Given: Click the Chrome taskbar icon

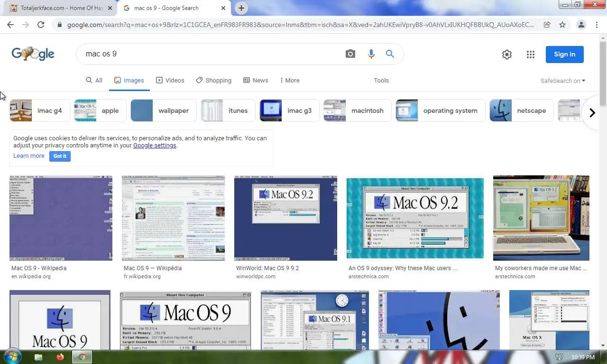Looking at the screenshot, I should pyautogui.click(x=82, y=357).
